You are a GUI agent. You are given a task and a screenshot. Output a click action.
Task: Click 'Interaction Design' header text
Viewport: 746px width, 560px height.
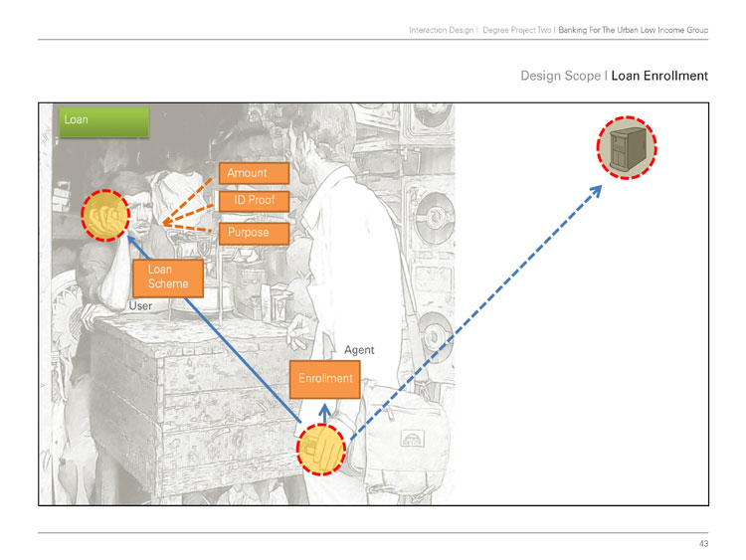click(441, 30)
